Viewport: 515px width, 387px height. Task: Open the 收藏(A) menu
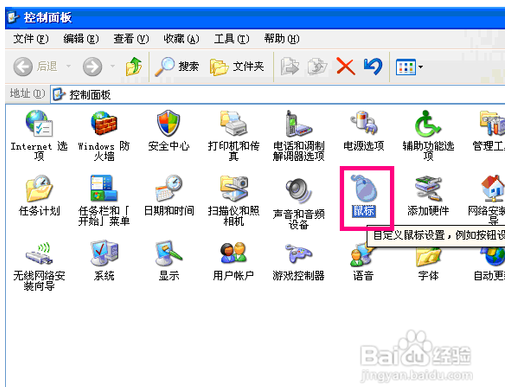pyautogui.click(x=181, y=39)
